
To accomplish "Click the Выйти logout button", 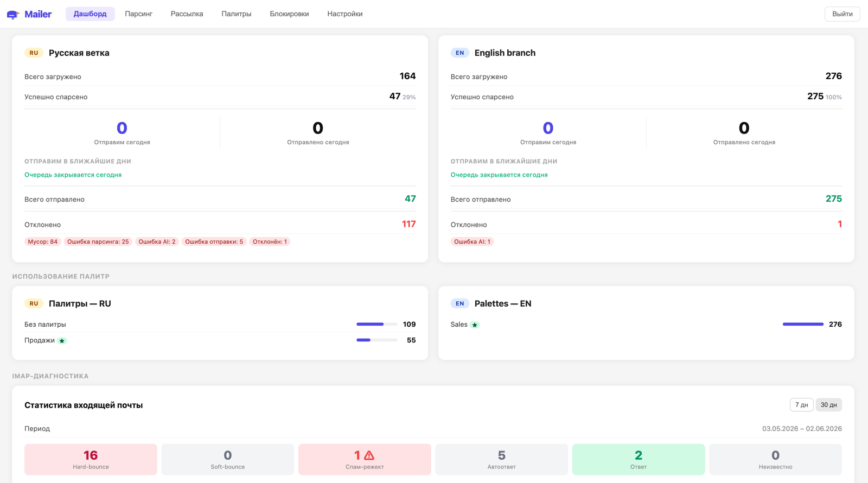I will pos(842,14).
